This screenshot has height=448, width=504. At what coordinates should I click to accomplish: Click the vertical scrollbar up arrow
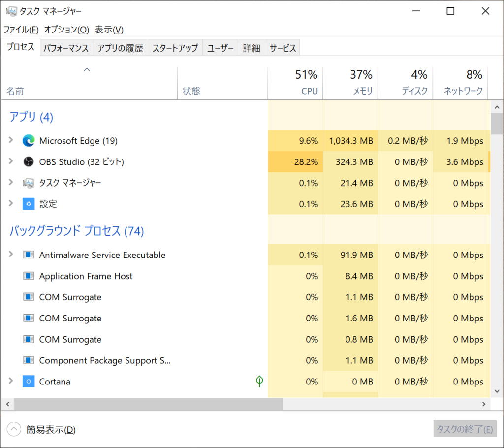pyautogui.click(x=497, y=107)
